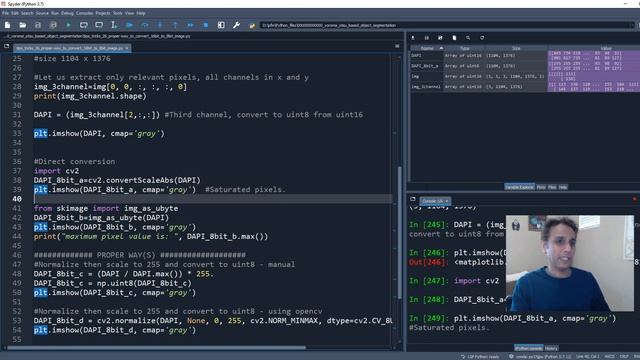Click the editor horizontal scrollbar

click(156, 348)
